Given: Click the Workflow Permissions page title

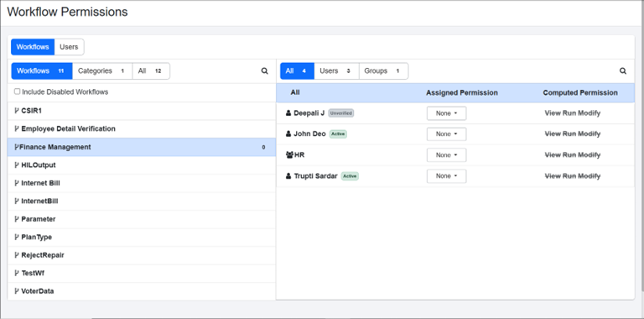Looking at the screenshot, I should point(67,12).
